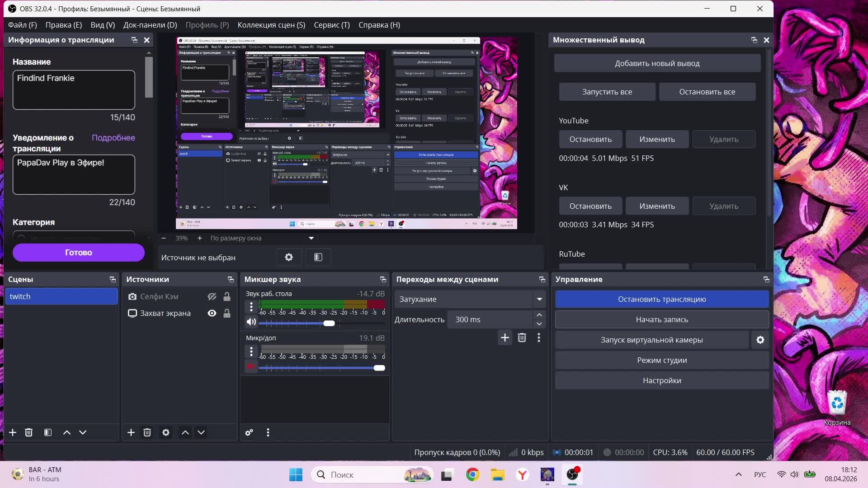The height and width of the screenshot is (488, 868).
Task: Open the Коллекция сцен menu
Action: 271,25
